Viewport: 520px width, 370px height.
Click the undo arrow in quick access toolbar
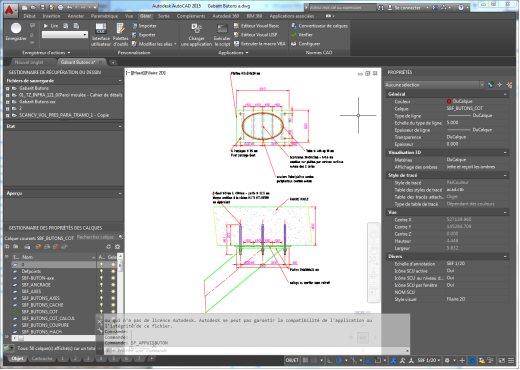pyautogui.click(x=70, y=7)
